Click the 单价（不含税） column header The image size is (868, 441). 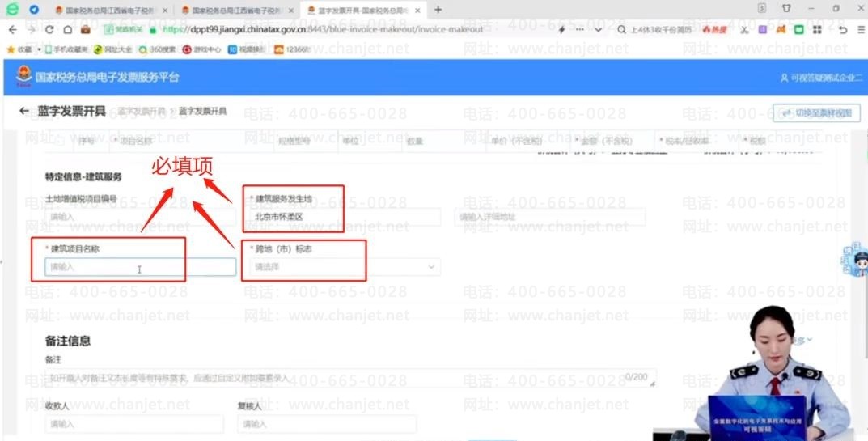(x=516, y=141)
